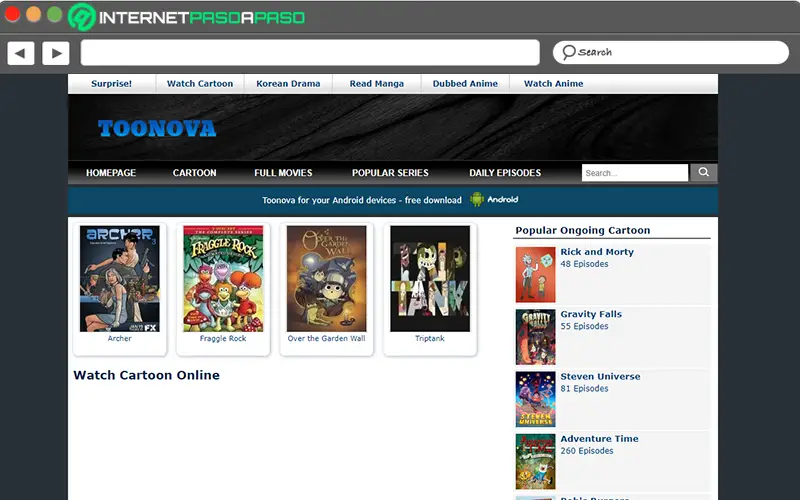Select POPULAR SERIES in the nav bar

pos(390,173)
